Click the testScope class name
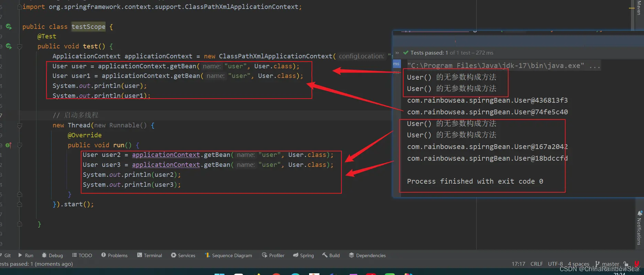The width and height of the screenshot is (644, 275). [x=88, y=27]
